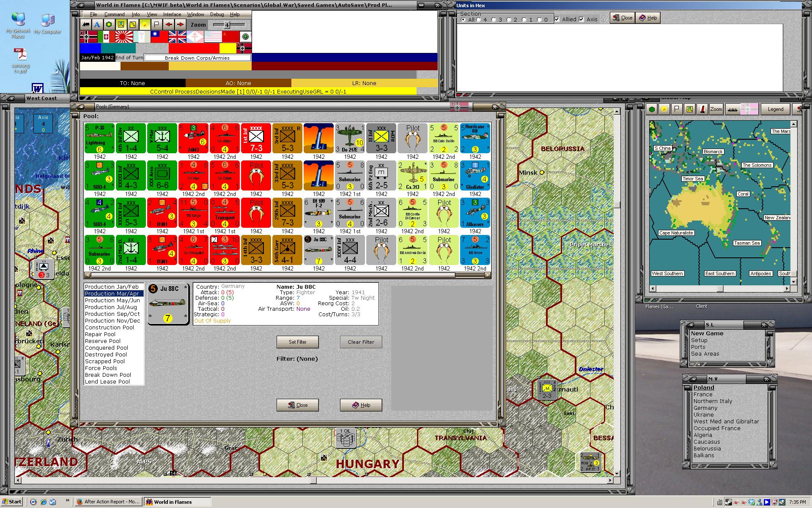Select Caucasus in the map views list
Screen dimensions: 812x508
(x=707, y=442)
